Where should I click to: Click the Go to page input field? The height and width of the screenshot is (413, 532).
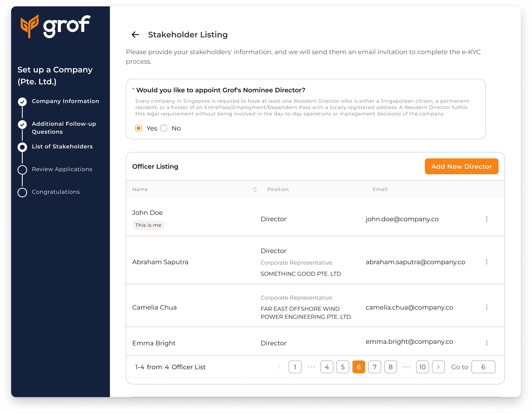pyautogui.click(x=483, y=367)
